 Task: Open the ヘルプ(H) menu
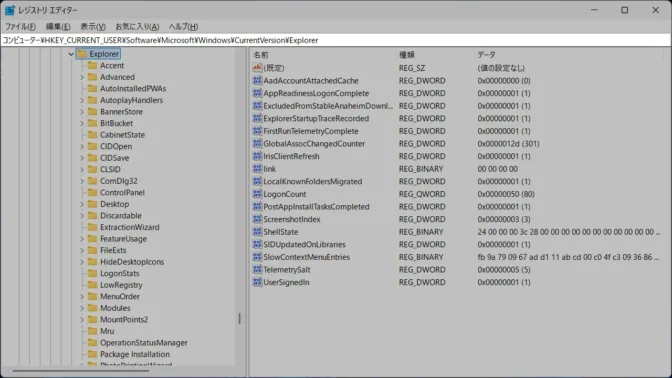click(x=183, y=27)
